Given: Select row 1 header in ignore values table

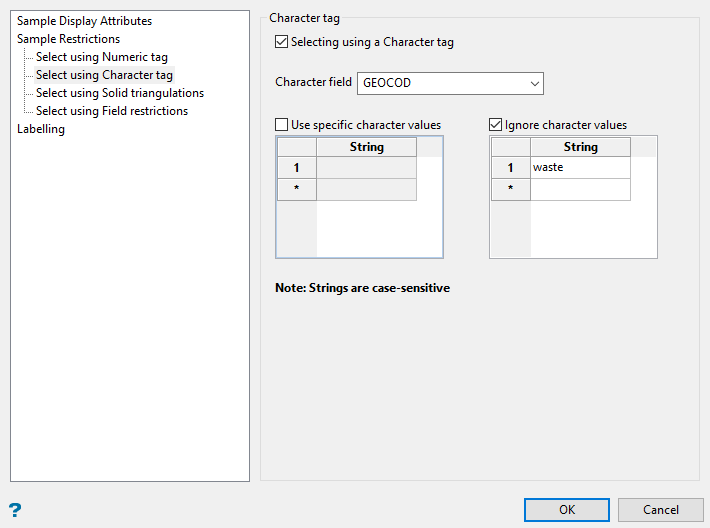Looking at the screenshot, I should pos(510,168).
